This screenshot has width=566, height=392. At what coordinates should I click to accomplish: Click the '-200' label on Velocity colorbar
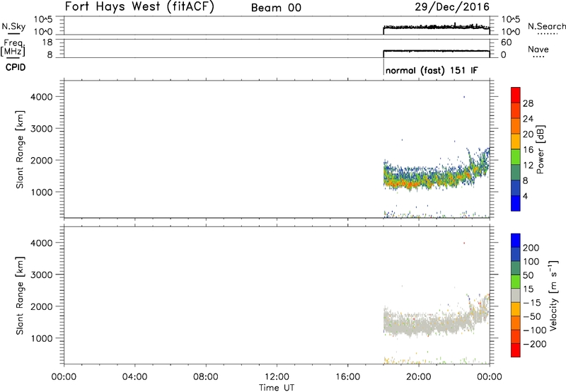point(535,344)
